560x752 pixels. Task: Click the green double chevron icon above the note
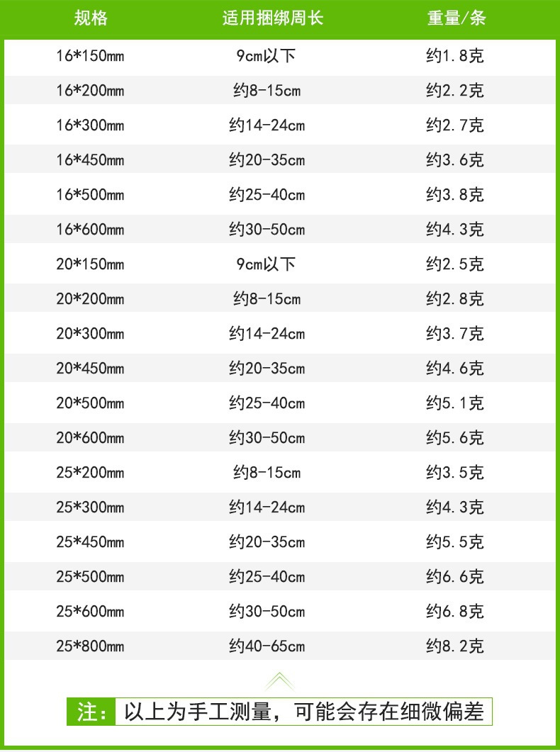pyautogui.click(x=279, y=682)
